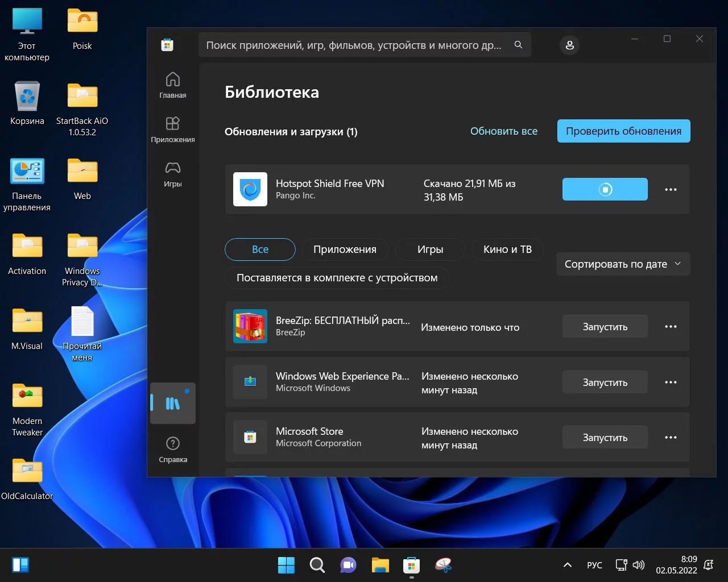The image size is (728, 582).
Task: Select the Игры filter chip
Action: [x=430, y=250]
